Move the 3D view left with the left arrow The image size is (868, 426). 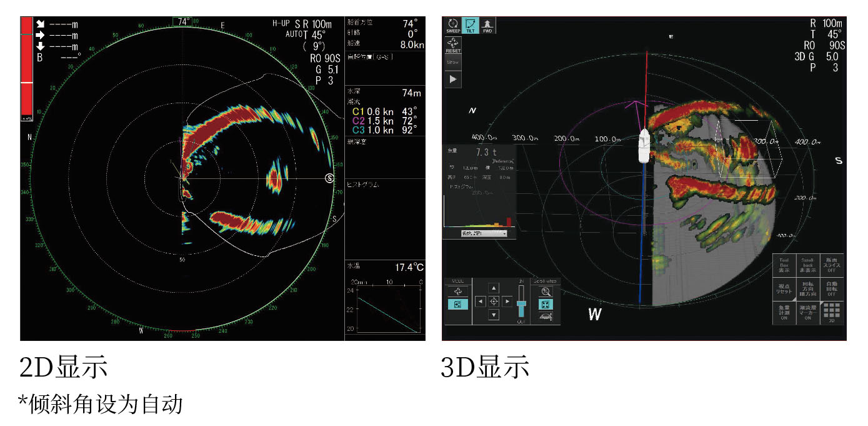481,302
